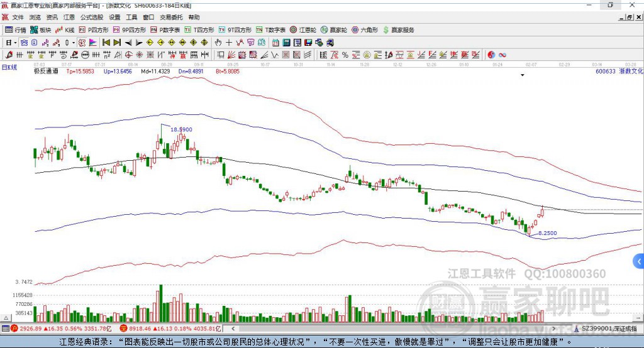Expand candlestick style dropdown arrow
The height and width of the screenshot is (348, 644).
point(74,43)
